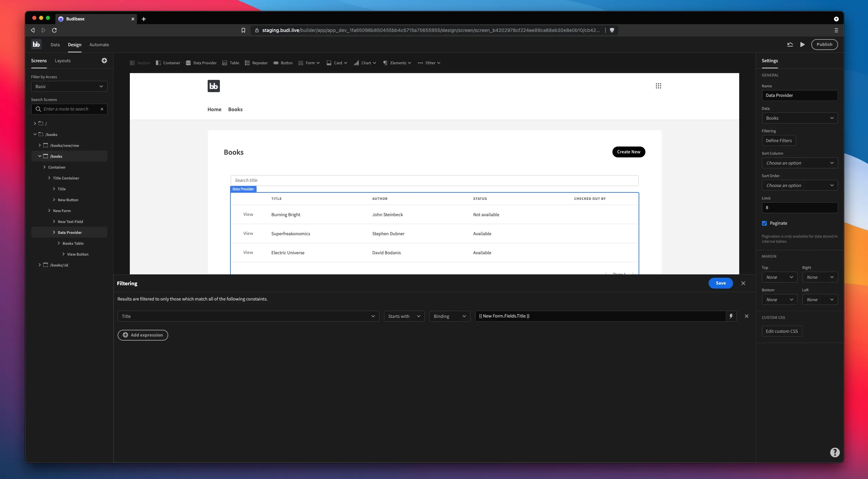Screen dimensions: 868x479
Task: Set the Limit value field
Action: 799,207
